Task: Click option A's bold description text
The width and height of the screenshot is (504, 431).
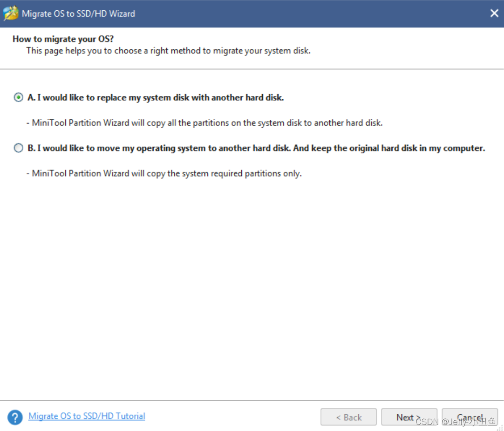Action: [x=156, y=97]
